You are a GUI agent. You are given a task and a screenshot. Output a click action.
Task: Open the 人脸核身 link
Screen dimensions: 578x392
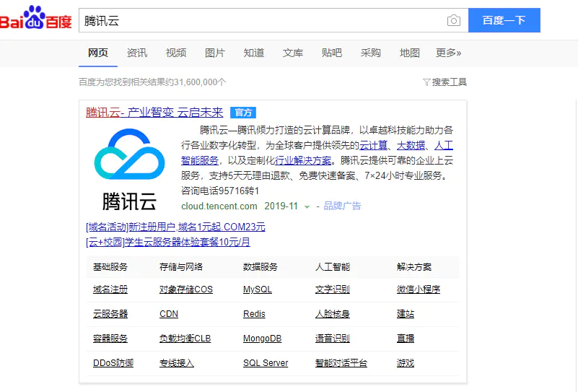[x=333, y=314]
